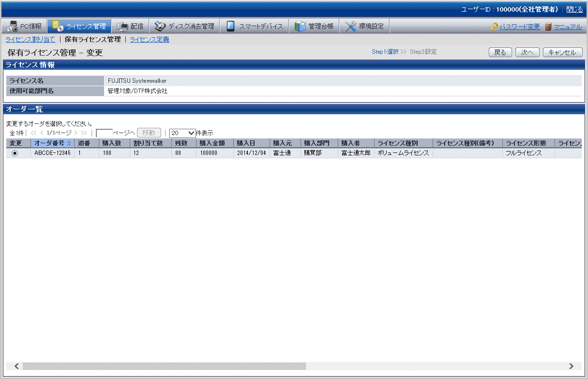
Task: Open the 環境設定 tools icon tab
Action: [351, 26]
